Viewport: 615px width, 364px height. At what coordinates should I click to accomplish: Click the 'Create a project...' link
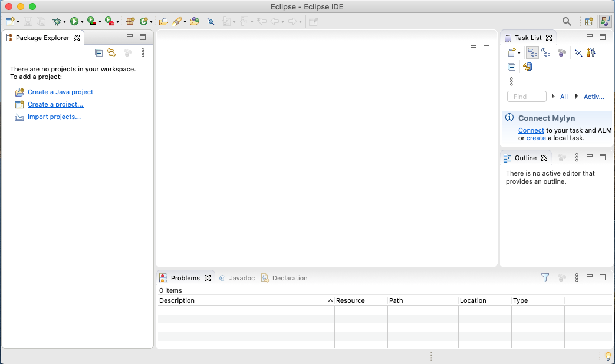[55, 105]
